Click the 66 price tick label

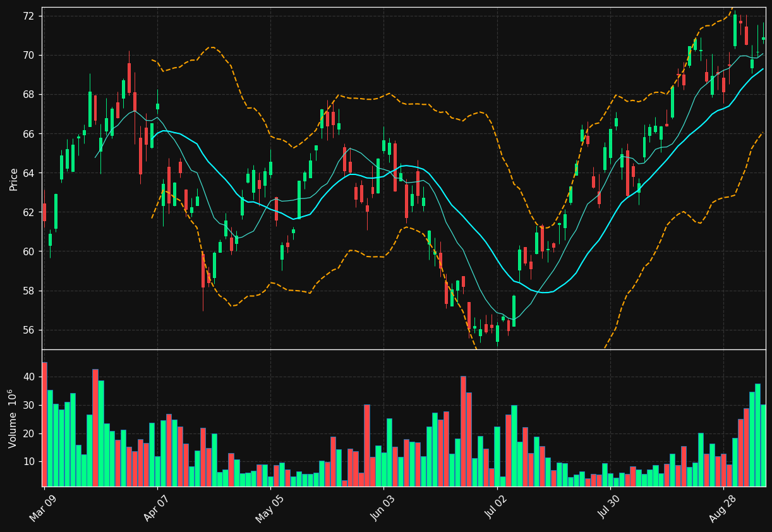[30, 134]
